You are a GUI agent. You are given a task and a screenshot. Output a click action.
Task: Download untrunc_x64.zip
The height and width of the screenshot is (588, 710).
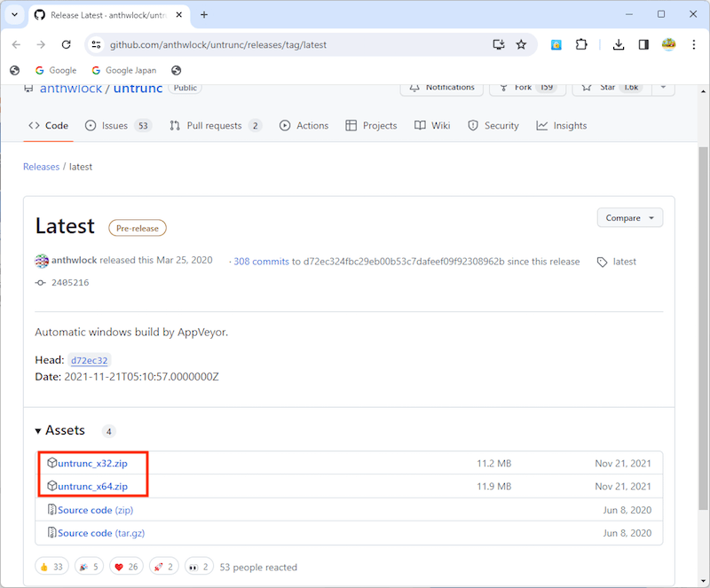pyautogui.click(x=92, y=486)
